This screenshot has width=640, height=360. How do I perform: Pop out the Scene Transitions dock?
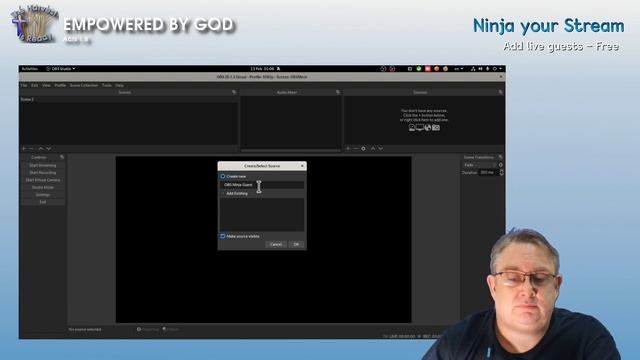[500, 157]
